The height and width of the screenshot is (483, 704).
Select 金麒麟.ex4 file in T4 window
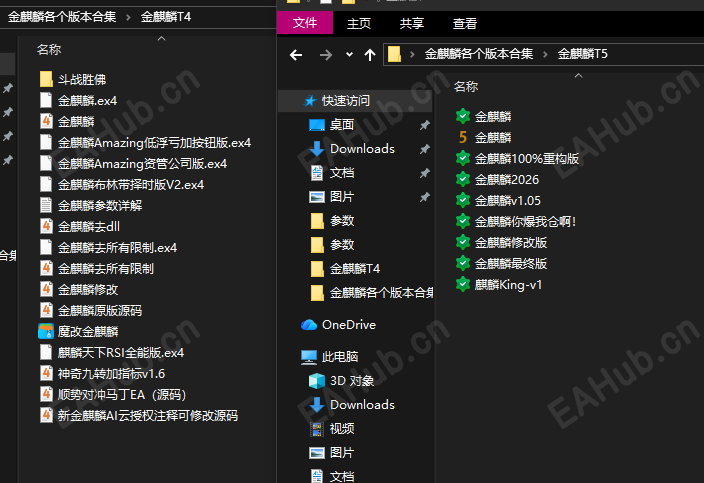point(78,101)
